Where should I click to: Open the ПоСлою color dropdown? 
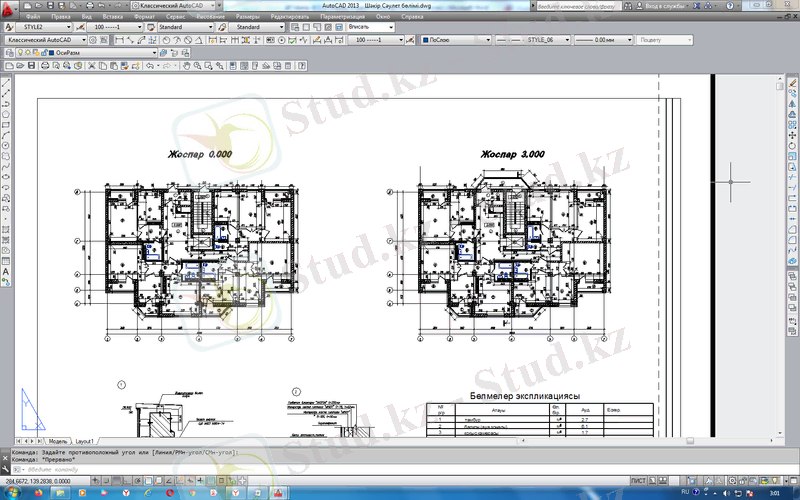[456, 40]
